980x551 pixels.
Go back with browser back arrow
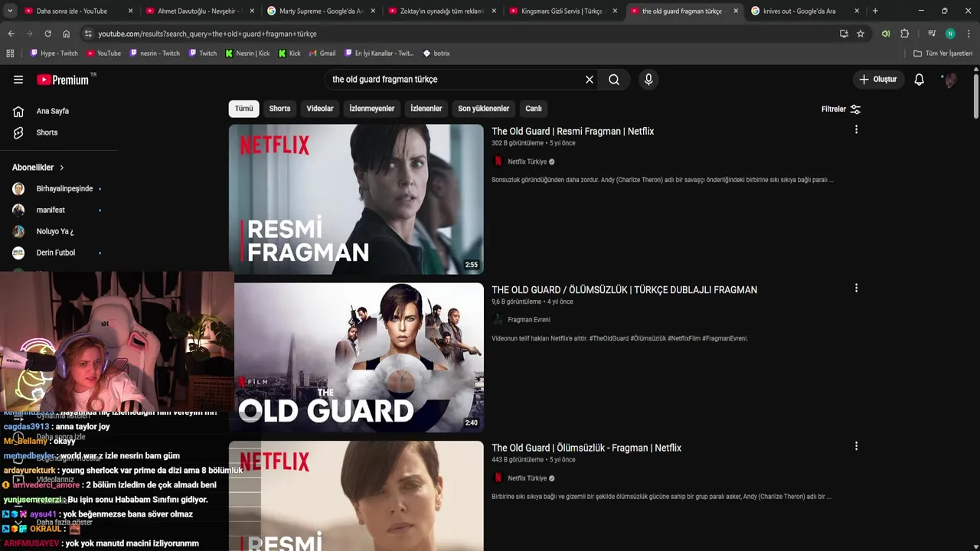coord(11,34)
